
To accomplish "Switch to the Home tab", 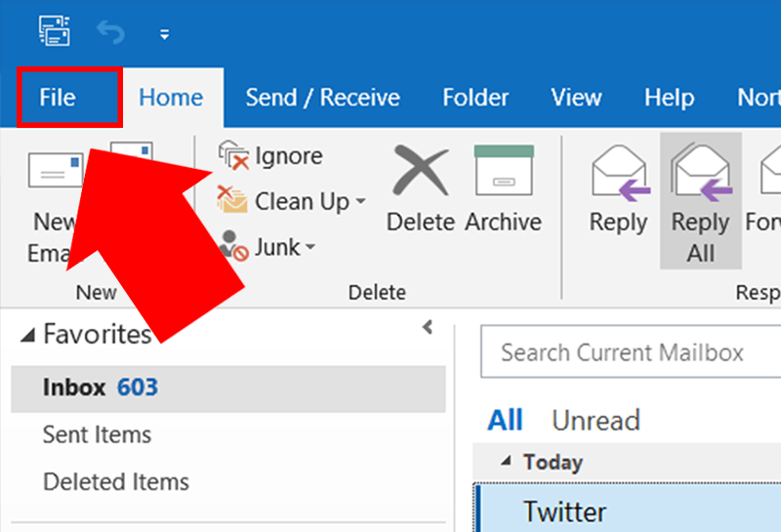I will click(x=171, y=98).
